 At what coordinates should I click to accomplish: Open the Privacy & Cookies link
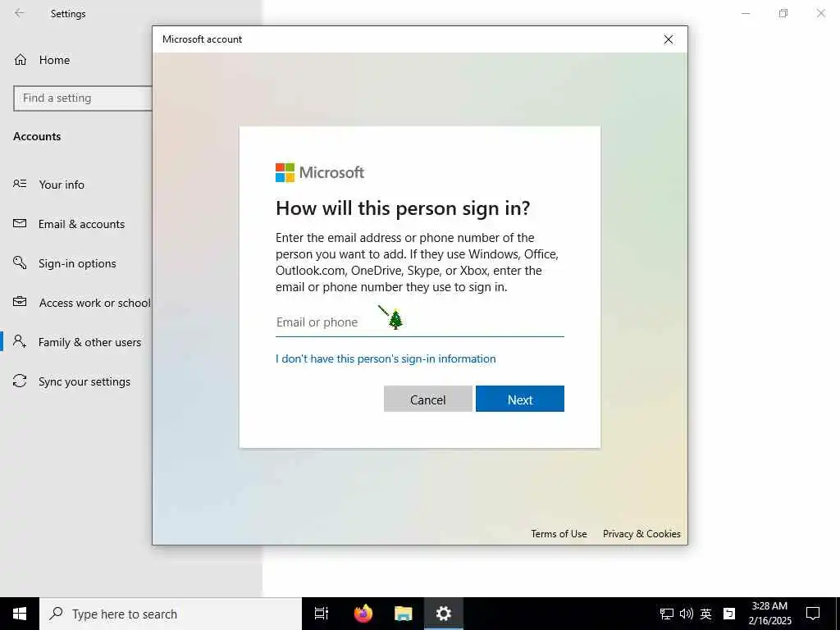tap(641, 533)
